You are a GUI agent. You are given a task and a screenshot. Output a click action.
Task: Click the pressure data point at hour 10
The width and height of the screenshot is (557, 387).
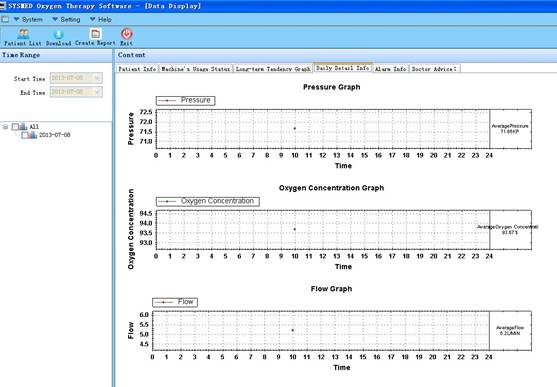(x=294, y=128)
